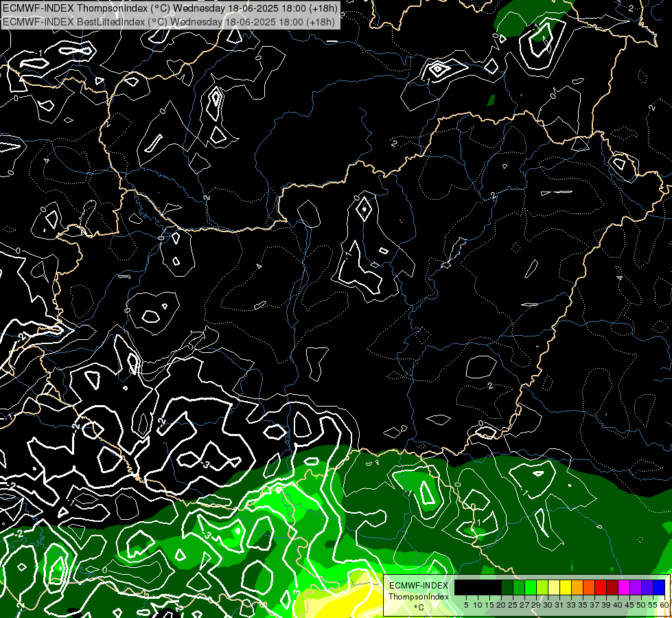Click the legend tick value 45
Image resolution: width=672 pixels, height=618 pixels.
pos(630,605)
